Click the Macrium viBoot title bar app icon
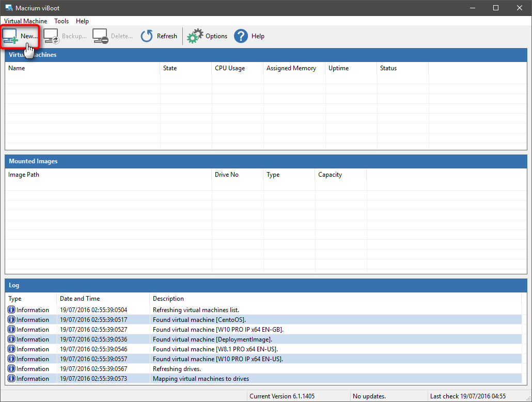 9,7
